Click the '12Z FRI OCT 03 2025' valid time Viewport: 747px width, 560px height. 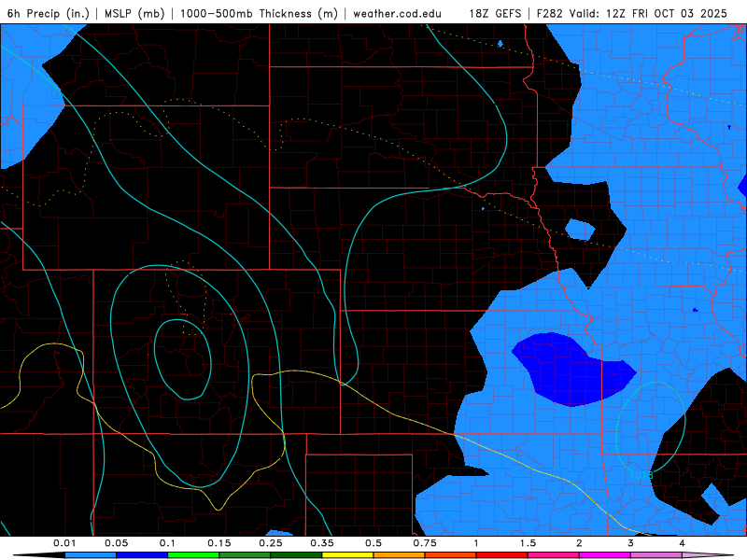click(x=667, y=13)
